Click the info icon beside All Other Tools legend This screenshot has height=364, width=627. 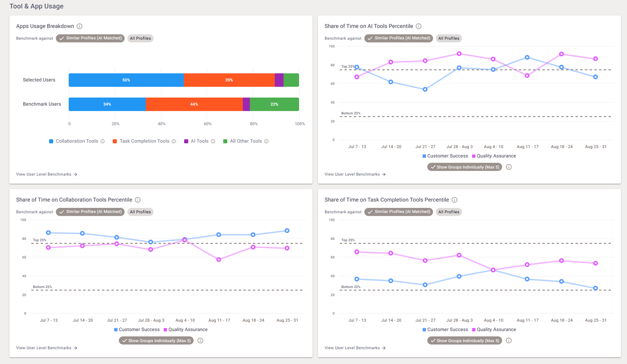[266, 141]
